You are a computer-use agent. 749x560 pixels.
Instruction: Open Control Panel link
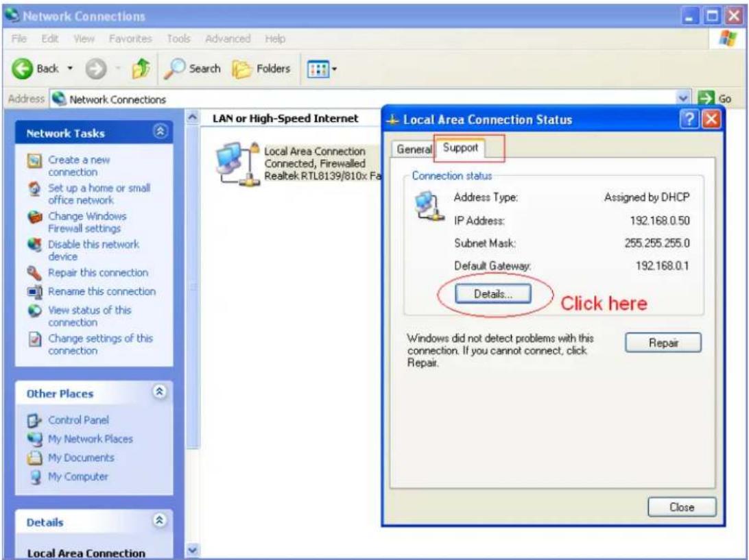78,420
